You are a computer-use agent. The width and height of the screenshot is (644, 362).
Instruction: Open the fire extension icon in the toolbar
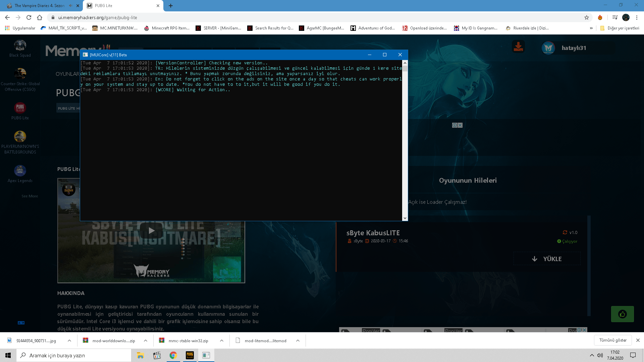point(600,17)
